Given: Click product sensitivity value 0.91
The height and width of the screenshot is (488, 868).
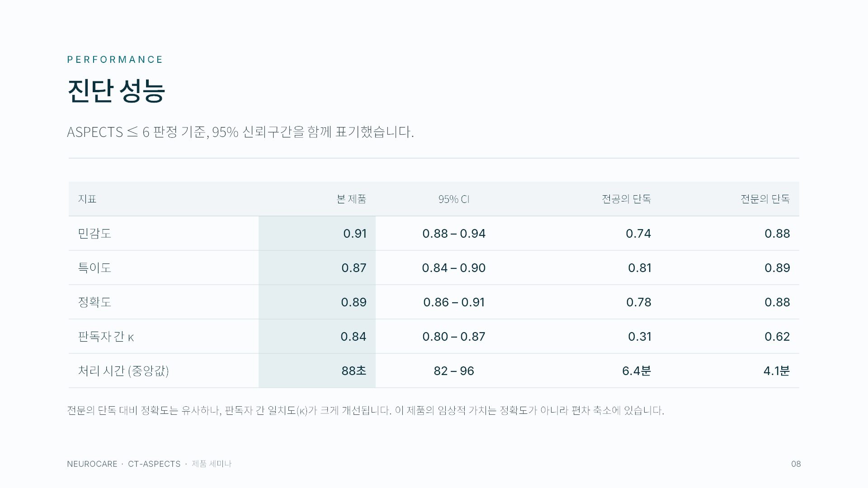Looking at the screenshot, I should pyautogui.click(x=355, y=234).
